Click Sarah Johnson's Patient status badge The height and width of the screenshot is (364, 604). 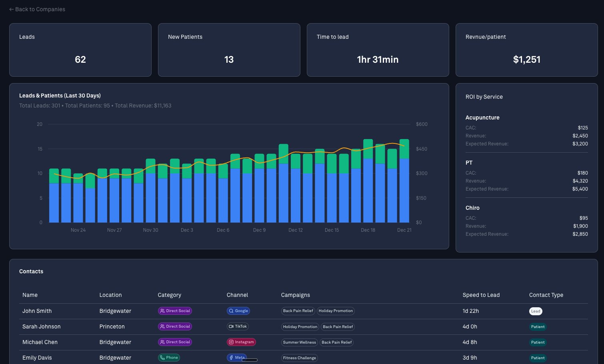[538, 327]
